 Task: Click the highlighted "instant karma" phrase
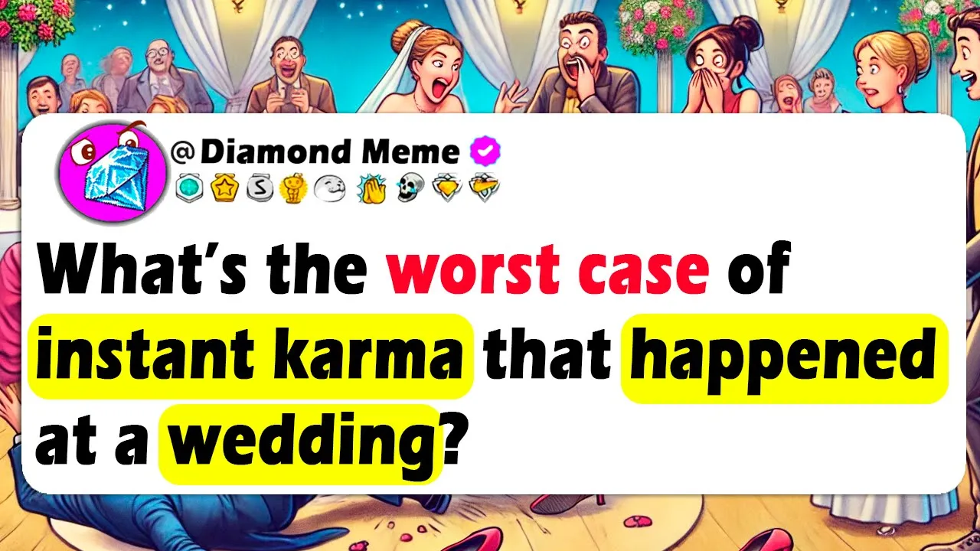pos(250,356)
